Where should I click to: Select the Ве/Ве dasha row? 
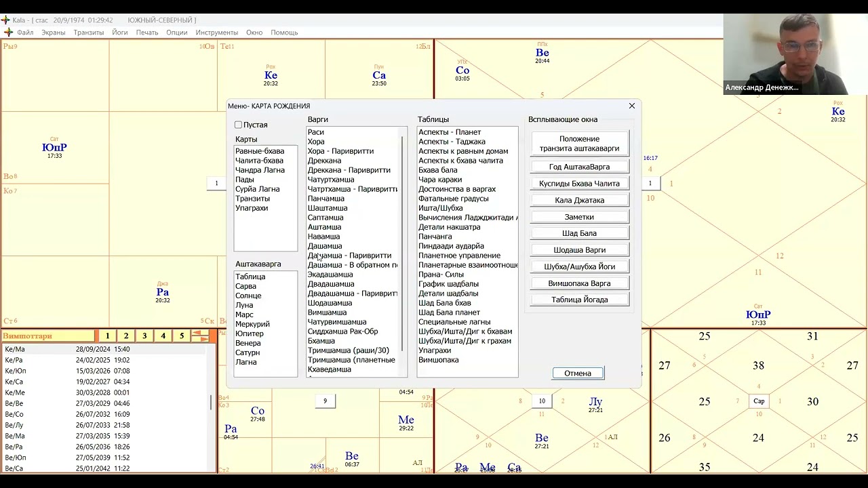click(105, 404)
